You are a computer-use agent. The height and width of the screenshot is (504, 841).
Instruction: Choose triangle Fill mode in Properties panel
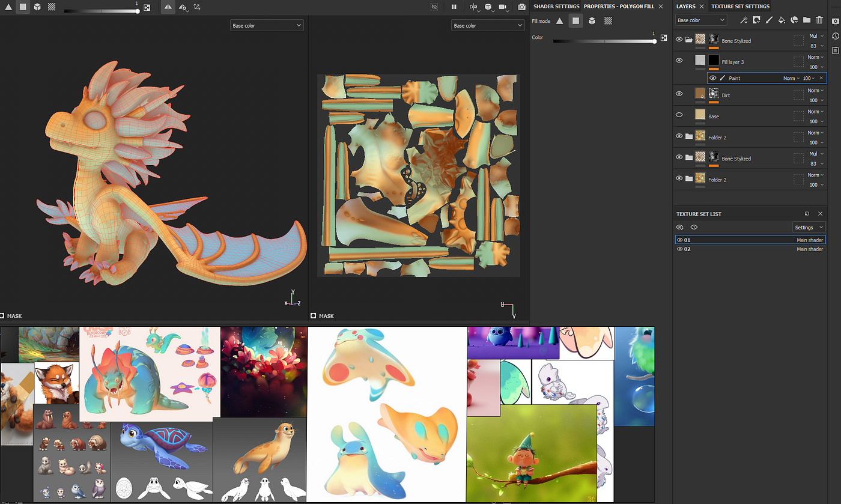pos(559,21)
